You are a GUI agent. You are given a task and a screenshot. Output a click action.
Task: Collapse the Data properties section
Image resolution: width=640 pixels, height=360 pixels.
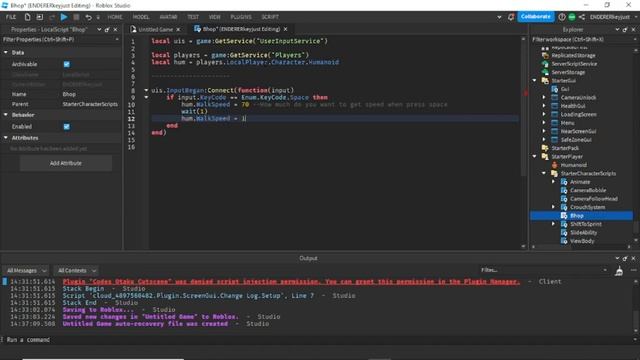pos(6,53)
